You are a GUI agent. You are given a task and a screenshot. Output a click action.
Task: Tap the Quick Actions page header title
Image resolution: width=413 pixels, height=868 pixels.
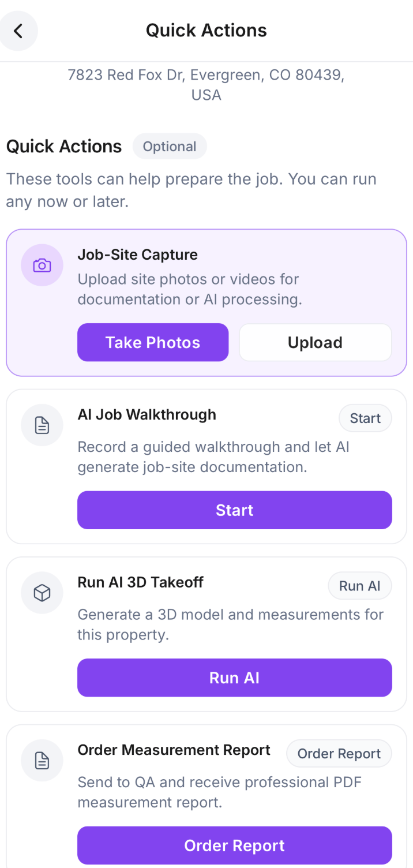(x=206, y=31)
